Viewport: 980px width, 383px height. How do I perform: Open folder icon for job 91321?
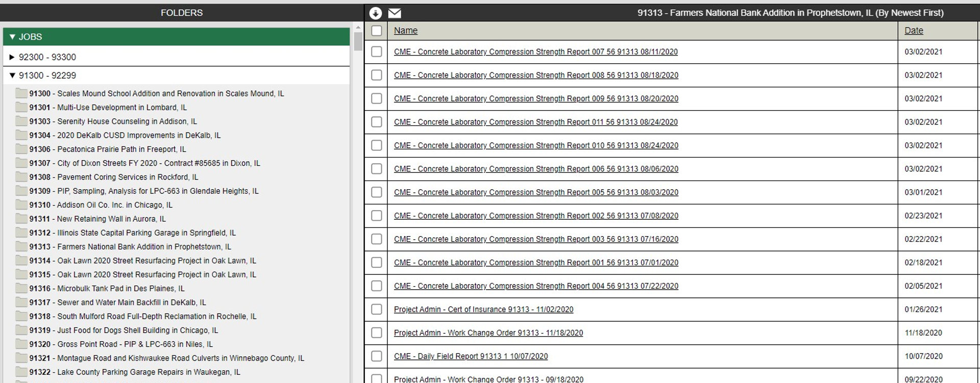[21, 358]
